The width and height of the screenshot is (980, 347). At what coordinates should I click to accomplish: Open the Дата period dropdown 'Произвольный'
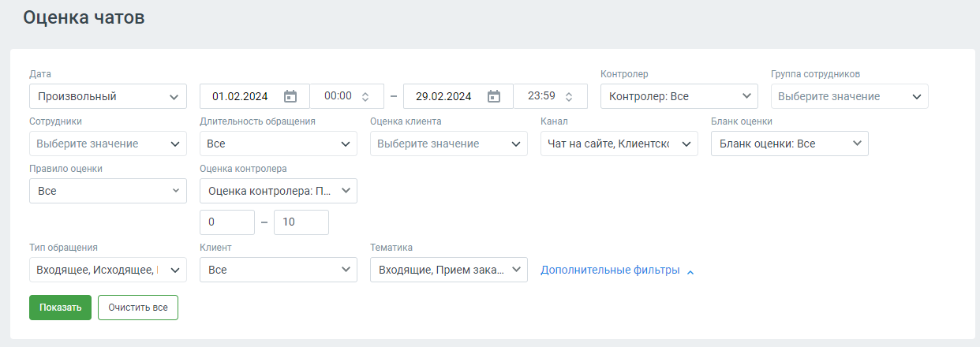point(107,96)
